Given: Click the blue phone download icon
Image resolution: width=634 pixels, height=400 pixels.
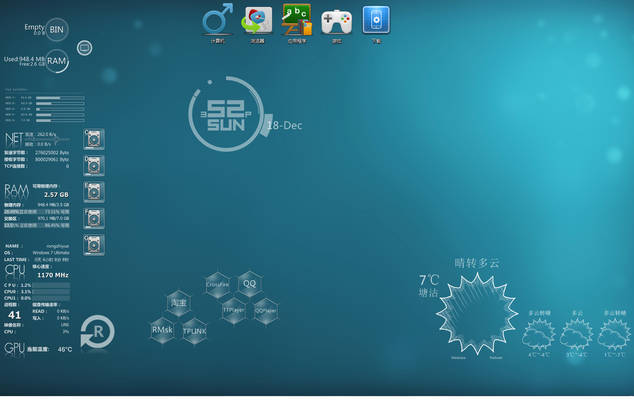Looking at the screenshot, I should [x=376, y=19].
